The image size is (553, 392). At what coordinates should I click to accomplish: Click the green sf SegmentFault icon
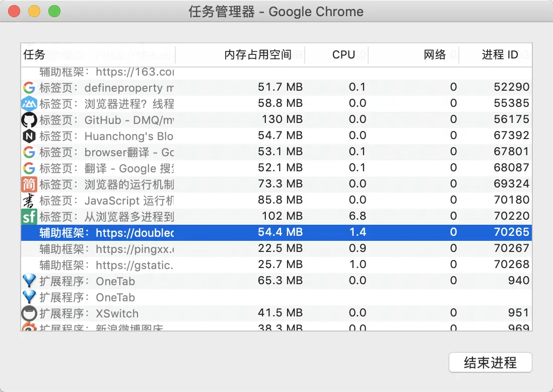[x=29, y=216]
